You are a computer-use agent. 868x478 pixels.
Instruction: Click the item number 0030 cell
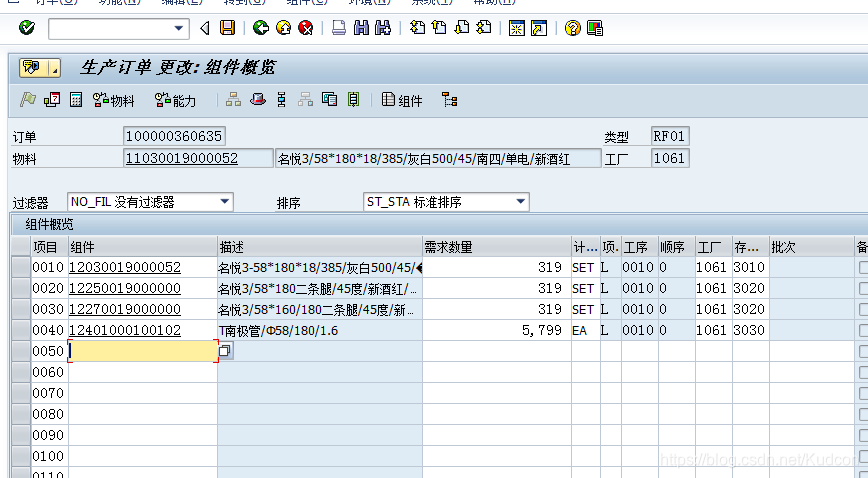[x=49, y=310]
